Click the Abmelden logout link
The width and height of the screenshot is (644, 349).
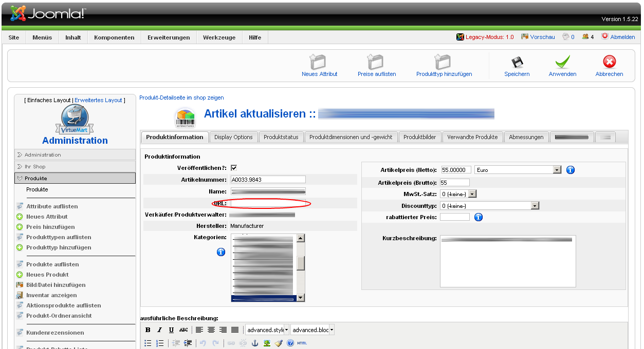click(622, 37)
